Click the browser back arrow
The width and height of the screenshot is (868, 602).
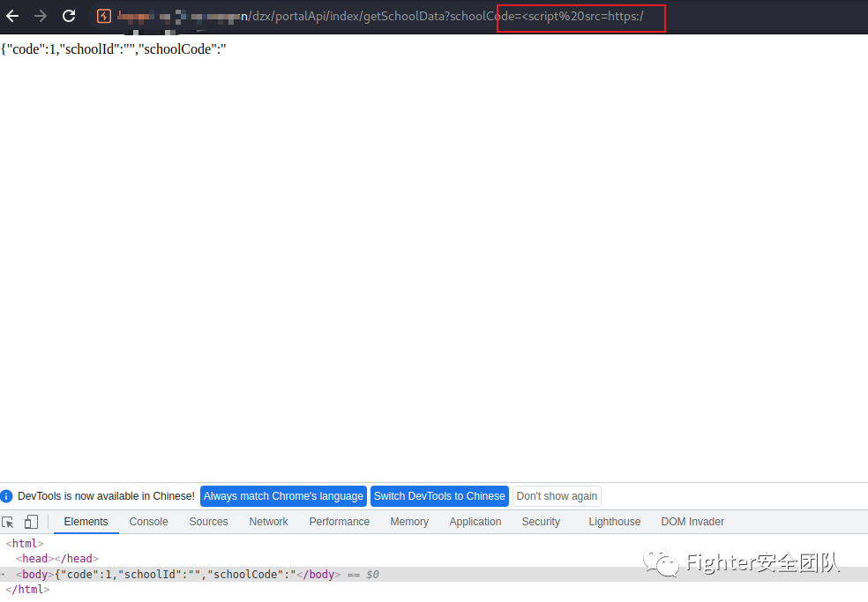pyautogui.click(x=12, y=16)
